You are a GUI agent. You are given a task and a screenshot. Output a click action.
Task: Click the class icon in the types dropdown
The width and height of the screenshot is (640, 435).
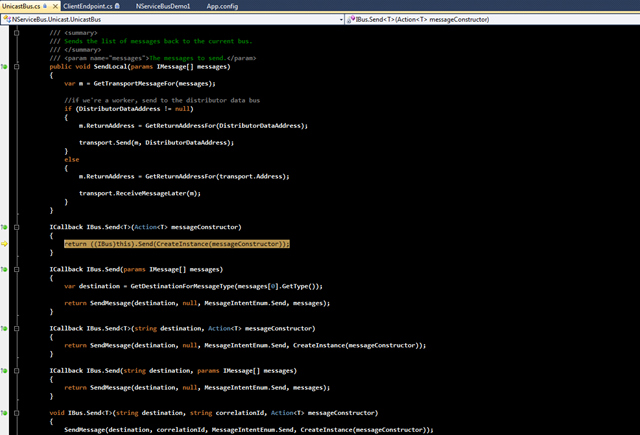coord(7,19)
